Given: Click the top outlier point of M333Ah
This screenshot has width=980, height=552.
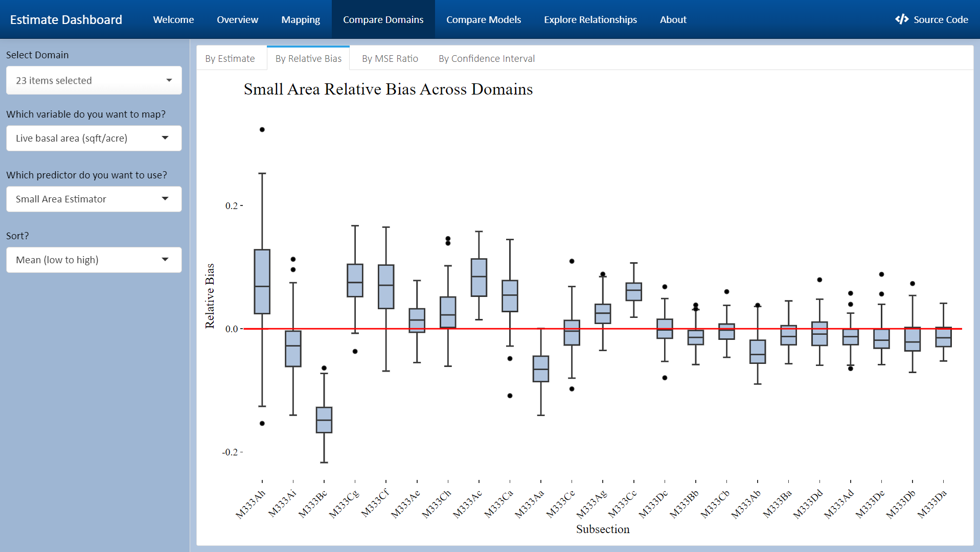Looking at the screenshot, I should click(x=262, y=129).
